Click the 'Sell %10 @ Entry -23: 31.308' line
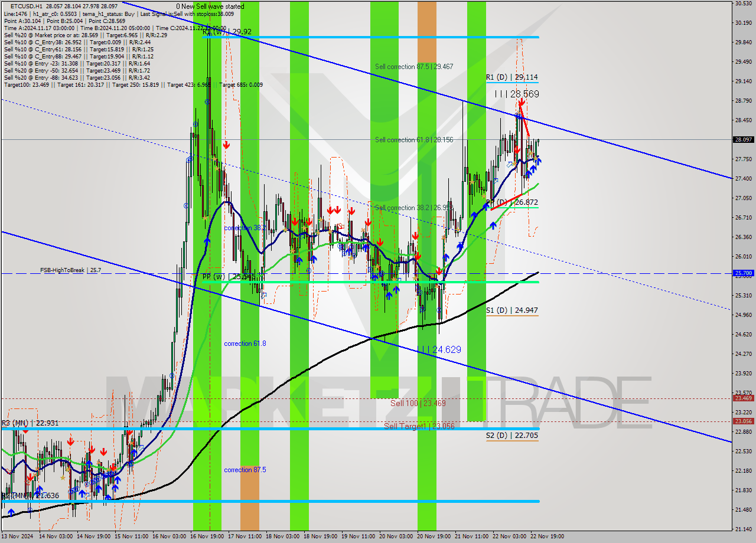The height and width of the screenshot is (543, 756). click(77, 64)
